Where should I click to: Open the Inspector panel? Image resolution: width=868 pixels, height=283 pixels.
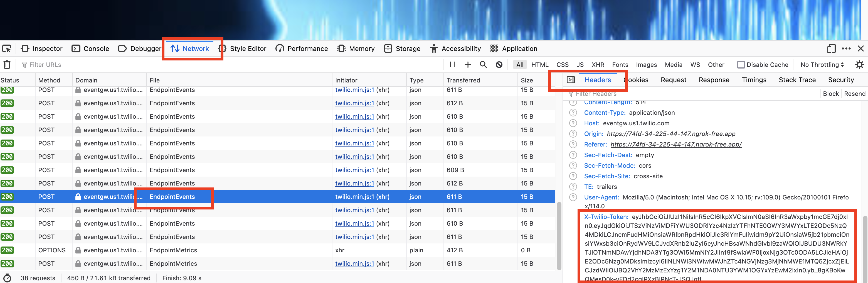pyautogui.click(x=42, y=48)
